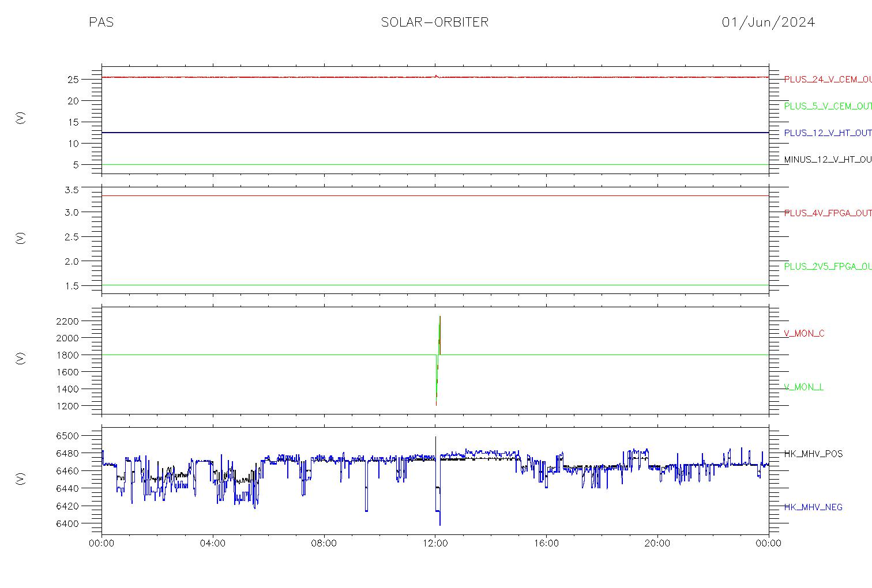Click the 20:00 time axis label
This screenshot has height=588, width=872.
[x=657, y=544]
